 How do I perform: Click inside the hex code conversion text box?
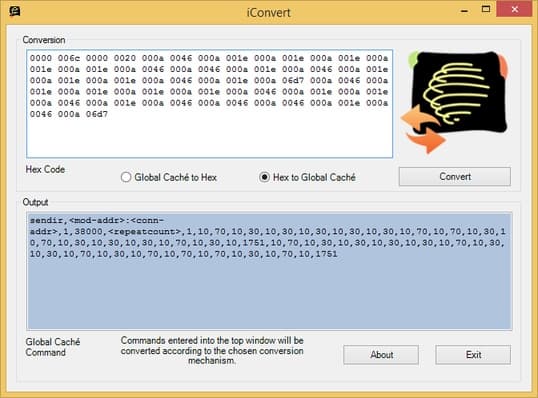(210, 104)
